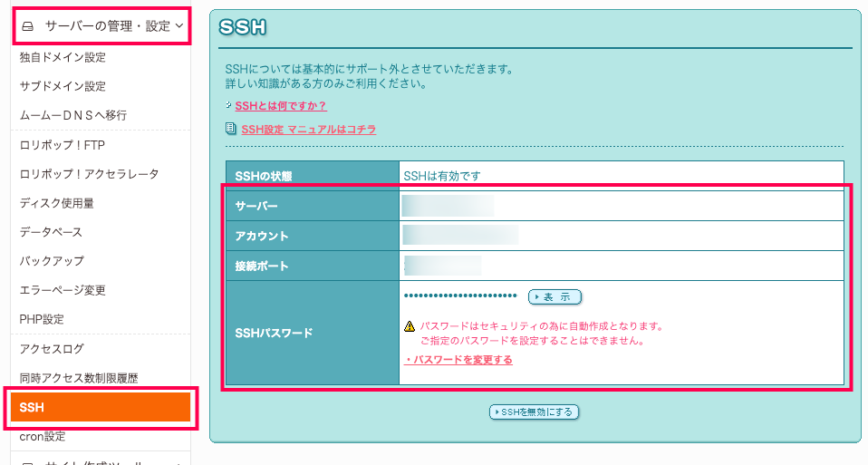Select データベース in the sidebar

(51, 232)
